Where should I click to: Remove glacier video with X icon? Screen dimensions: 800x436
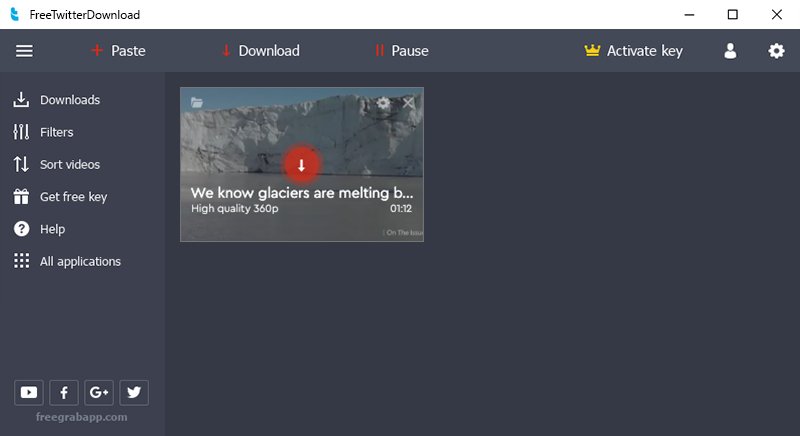pos(408,103)
